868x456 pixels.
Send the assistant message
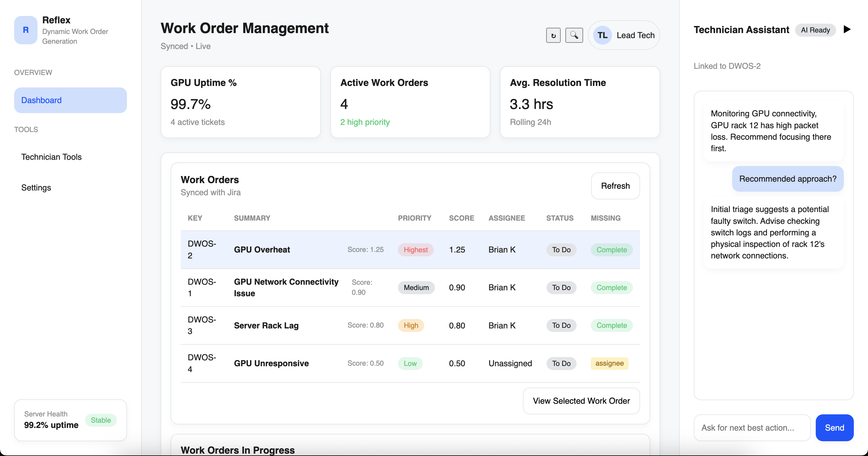click(x=834, y=427)
